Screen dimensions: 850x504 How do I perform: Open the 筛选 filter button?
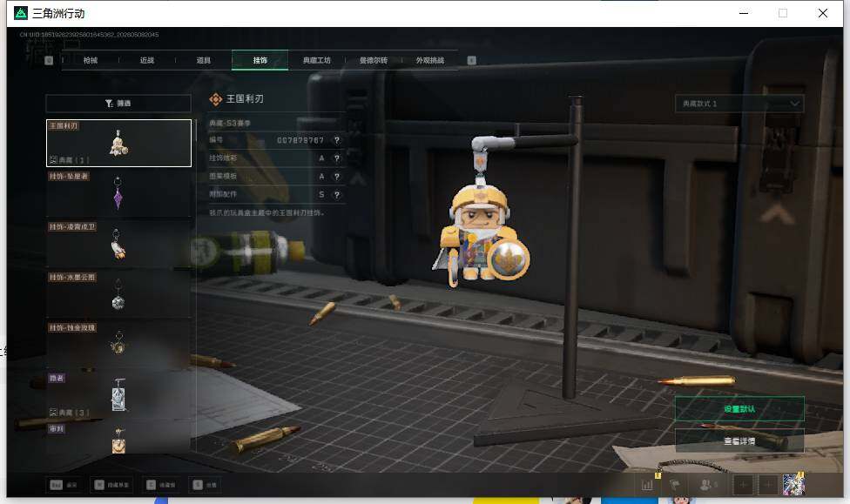[118, 103]
